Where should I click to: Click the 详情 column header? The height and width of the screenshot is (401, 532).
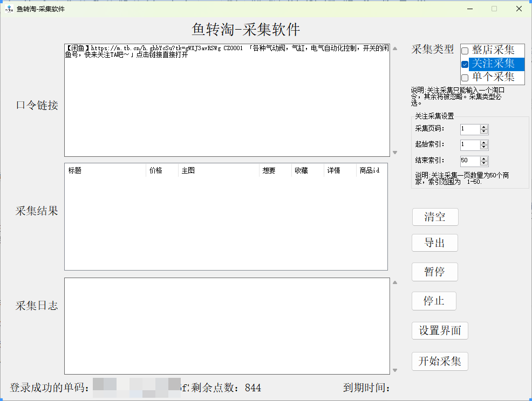point(340,170)
